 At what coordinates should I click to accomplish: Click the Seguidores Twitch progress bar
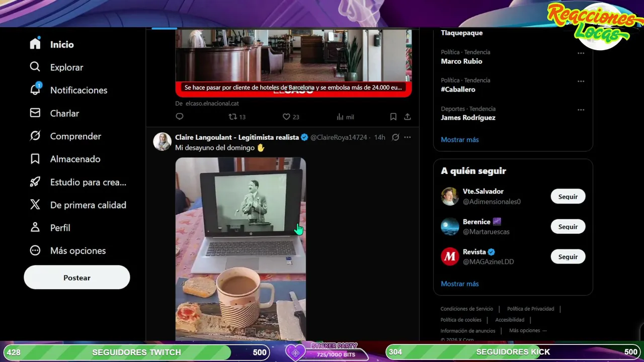137,352
